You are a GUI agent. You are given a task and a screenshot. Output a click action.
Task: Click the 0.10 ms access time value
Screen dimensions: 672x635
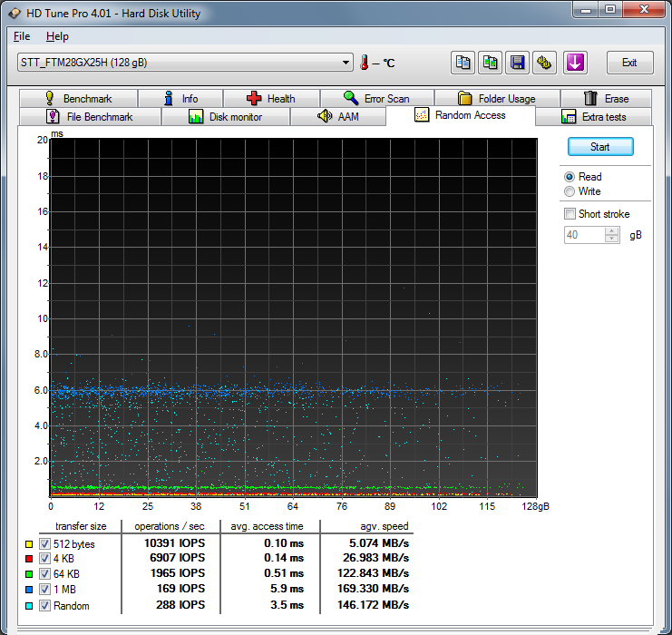(284, 543)
